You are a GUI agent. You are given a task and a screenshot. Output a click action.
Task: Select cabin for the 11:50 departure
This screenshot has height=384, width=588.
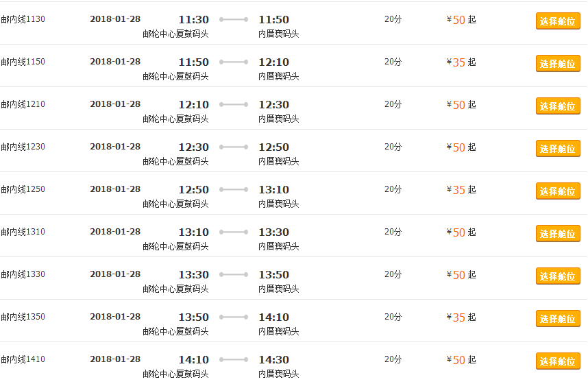[x=558, y=64]
